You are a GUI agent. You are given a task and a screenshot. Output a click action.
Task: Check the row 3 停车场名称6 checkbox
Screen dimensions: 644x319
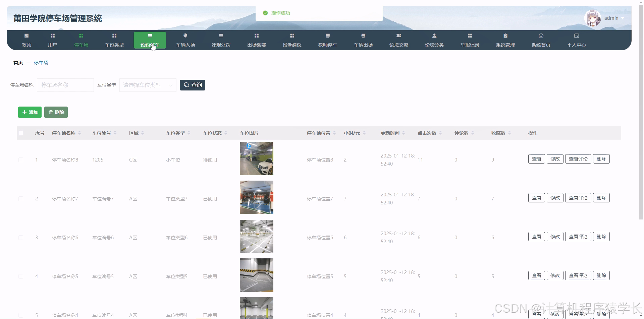(x=21, y=238)
